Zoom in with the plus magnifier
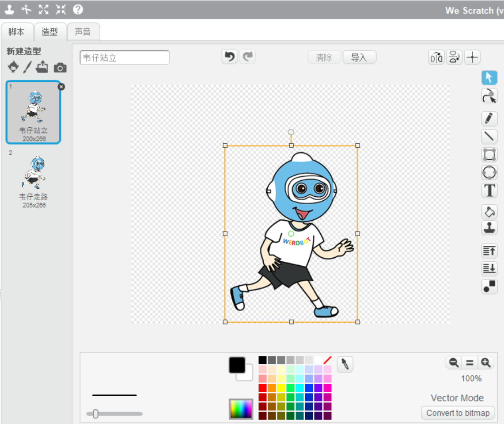Image resolution: width=504 pixels, height=424 pixels. pos(486,363)
